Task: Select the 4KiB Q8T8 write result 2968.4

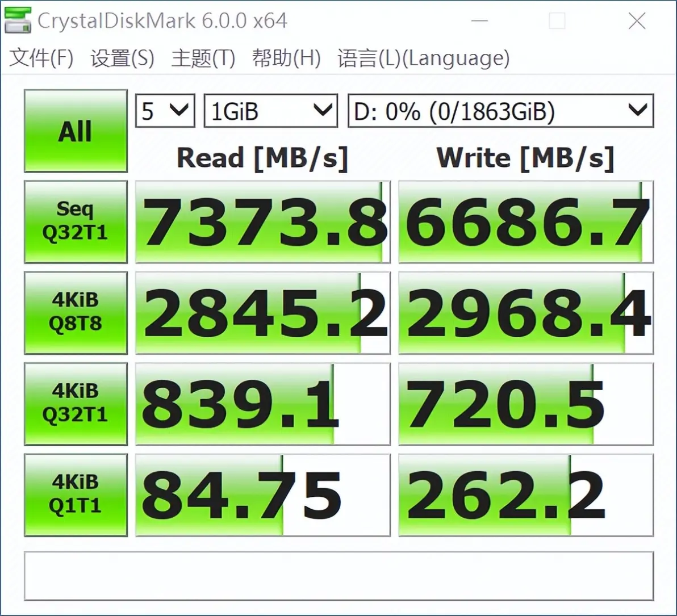Action: [x=526, y=313]
